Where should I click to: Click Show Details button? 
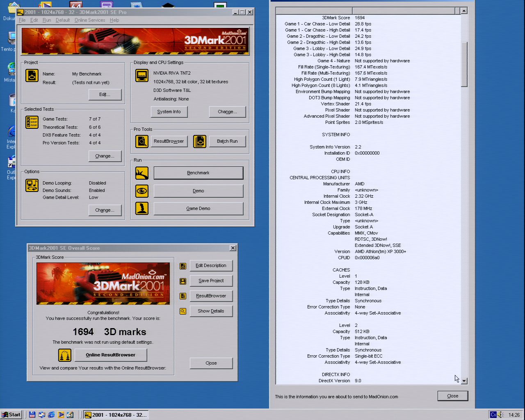tap(211, 311)
